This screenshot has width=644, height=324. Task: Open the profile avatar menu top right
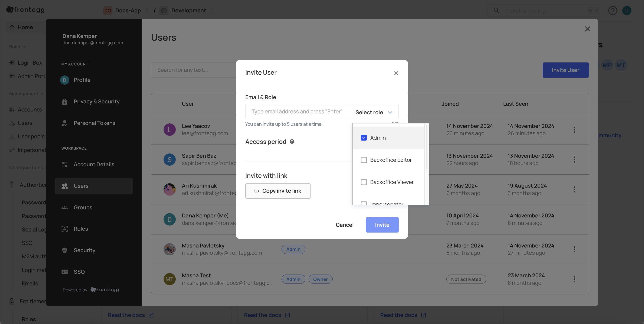coord(627,10)
